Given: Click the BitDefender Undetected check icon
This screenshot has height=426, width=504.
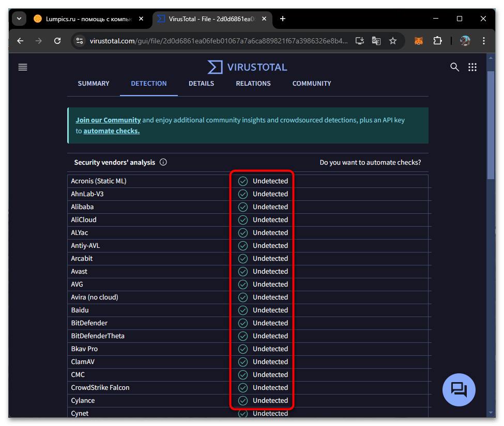Looking at the screenshot, I should (x=243, y=323).
